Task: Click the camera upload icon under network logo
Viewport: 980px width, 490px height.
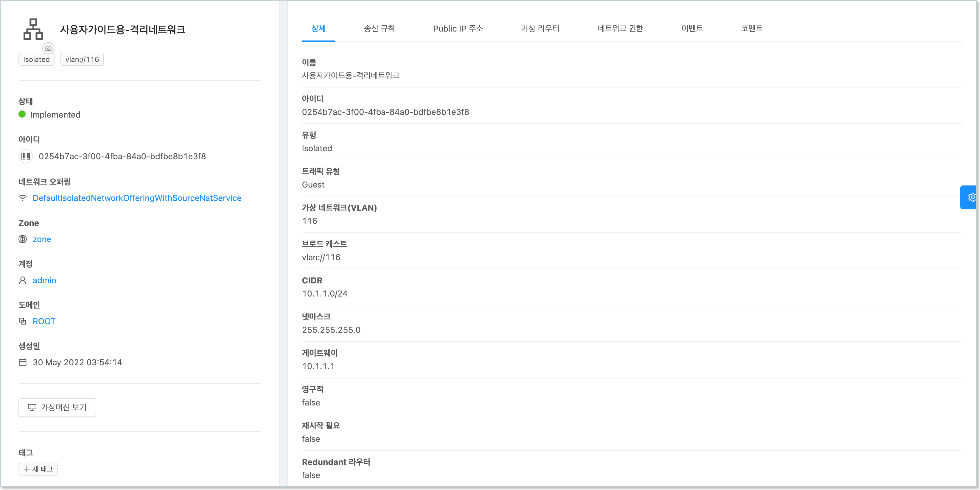Action: (x=48, y=48)
